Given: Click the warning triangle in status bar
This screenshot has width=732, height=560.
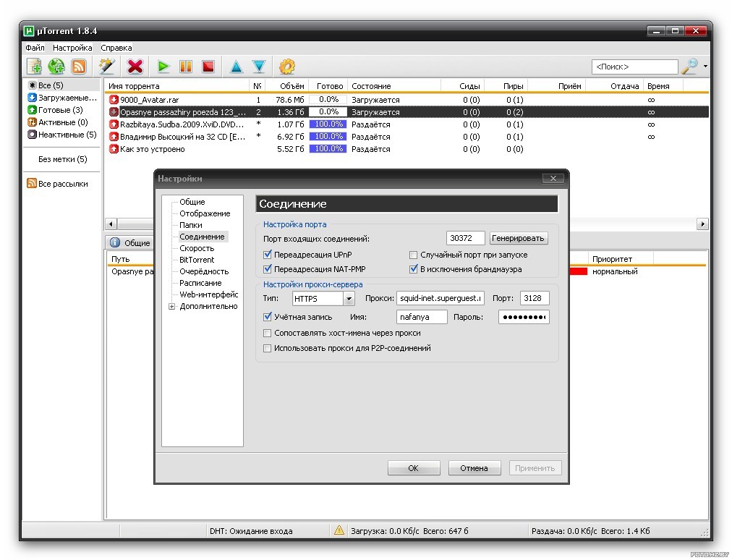Looking at the screenshot, I should (339, 530).
